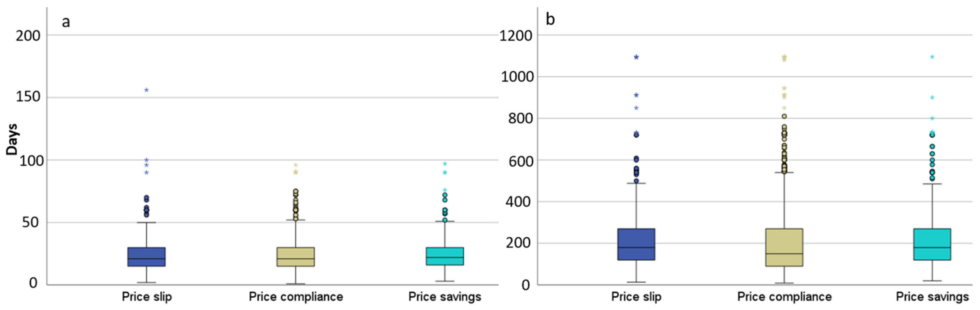Click the "Price savings" label under panel b
Viewport: 980px width, 310px height.
932,297
